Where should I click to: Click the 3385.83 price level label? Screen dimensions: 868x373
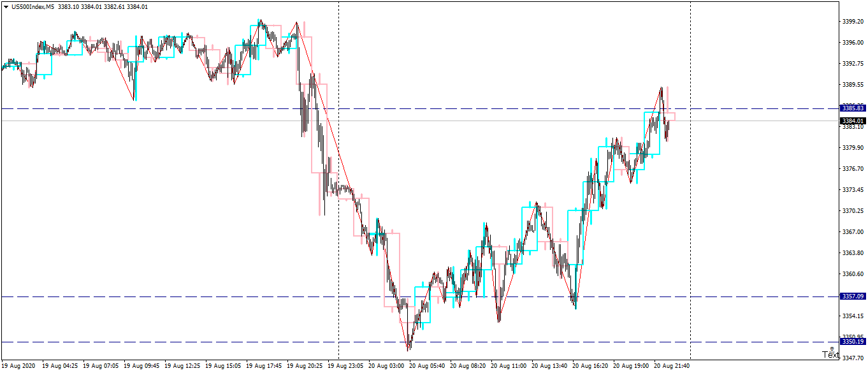pyautogui.click(x=853, y=108)
